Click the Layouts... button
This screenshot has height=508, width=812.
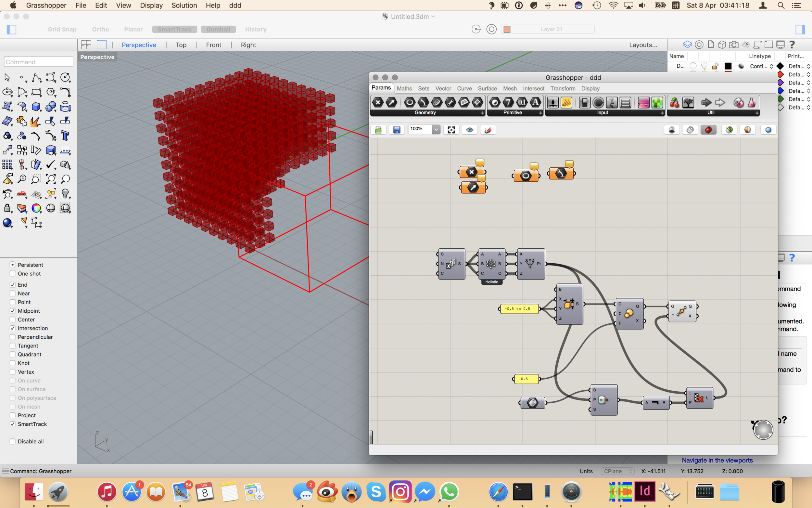click(x=643, y=45)
